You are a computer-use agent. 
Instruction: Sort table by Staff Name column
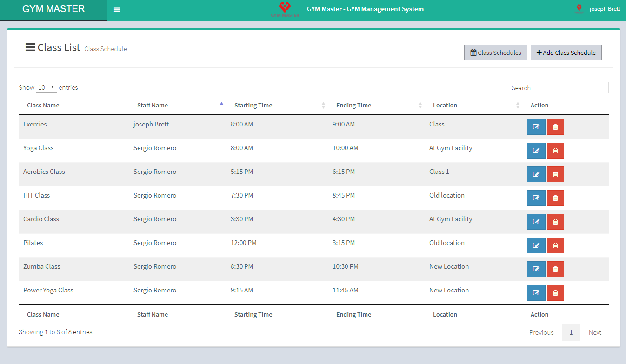(x=153, y=106)
